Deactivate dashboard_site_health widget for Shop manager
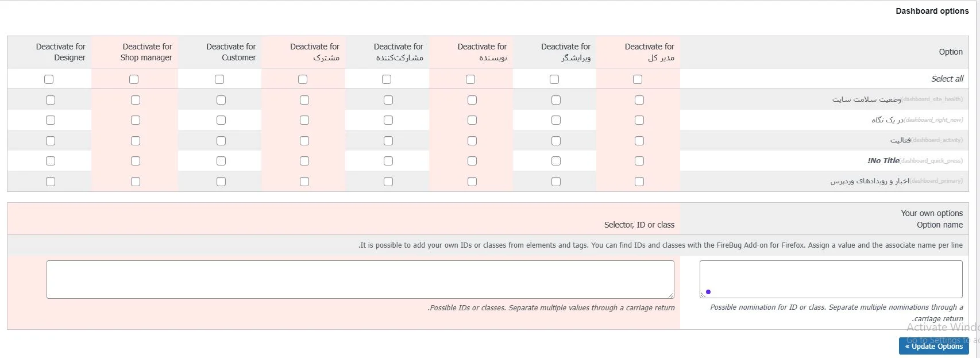Screen dimensions: 980x358 (x=135, y=99)
